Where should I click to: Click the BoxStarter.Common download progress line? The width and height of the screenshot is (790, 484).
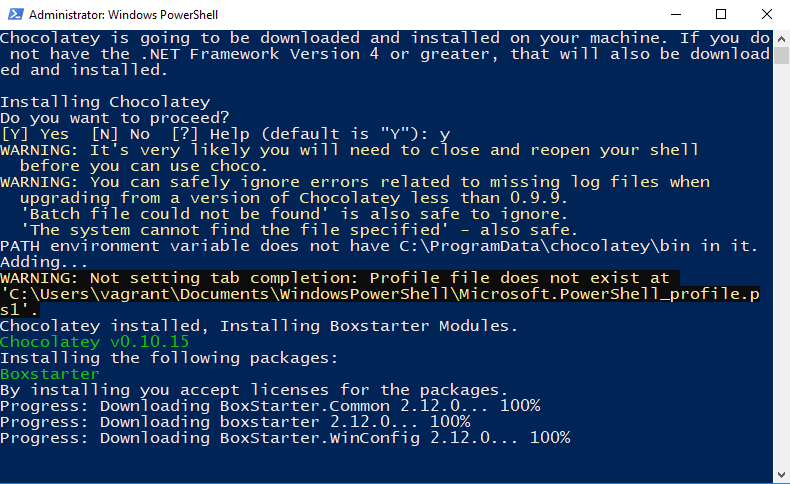click(270, 406)
